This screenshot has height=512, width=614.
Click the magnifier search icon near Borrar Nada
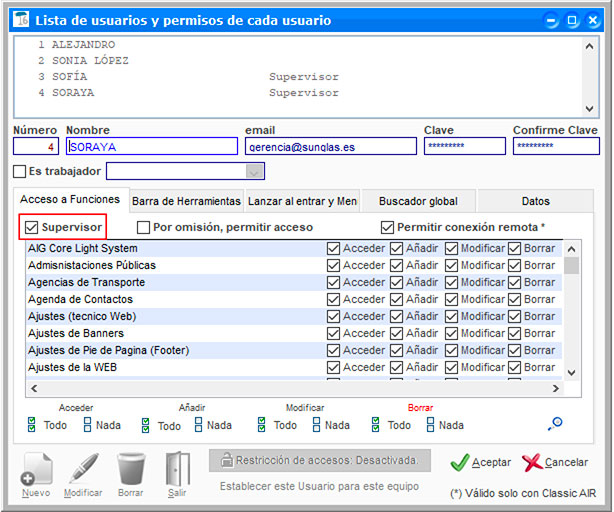pyautogui.click(x=555, y=424)
